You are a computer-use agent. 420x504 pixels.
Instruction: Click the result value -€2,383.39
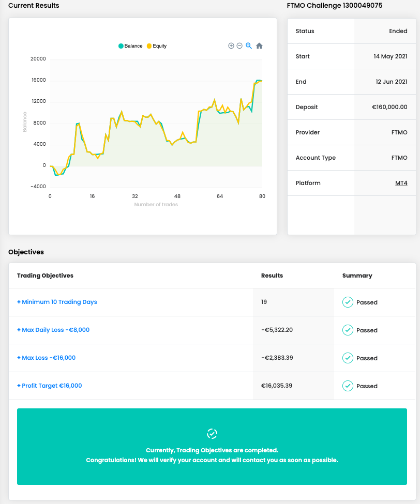277,358
